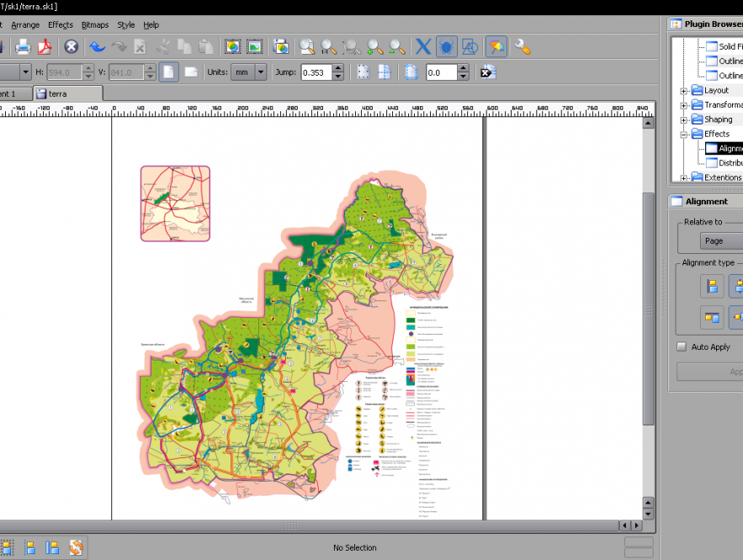Expand the Transformation folder tree node
Viewport: 743px width, 560px height.
pyautogui.click(x=683, y=106)
